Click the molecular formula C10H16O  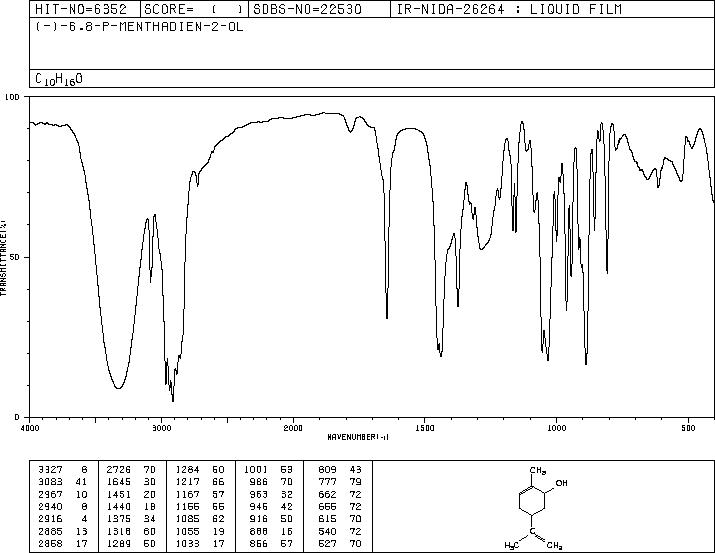(59, 79)
